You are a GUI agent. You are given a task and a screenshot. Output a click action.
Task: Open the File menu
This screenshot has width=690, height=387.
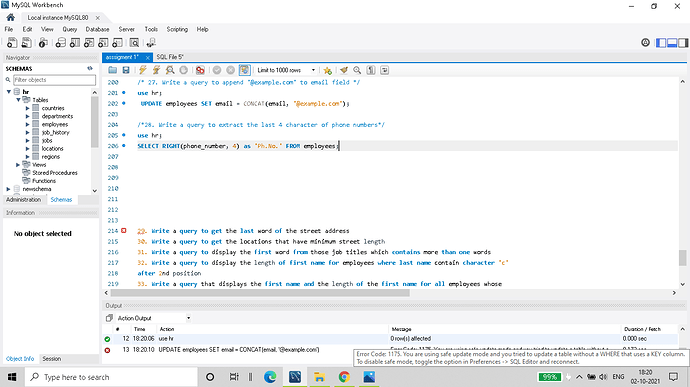coord(9,29)
